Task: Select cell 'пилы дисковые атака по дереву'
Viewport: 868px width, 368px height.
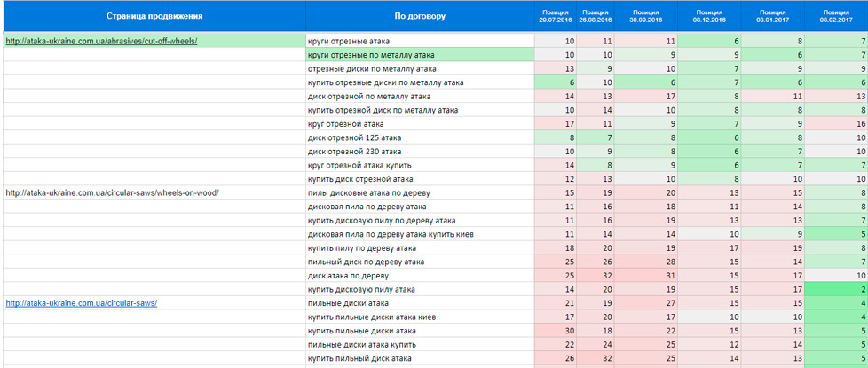Action: (420, 192)
